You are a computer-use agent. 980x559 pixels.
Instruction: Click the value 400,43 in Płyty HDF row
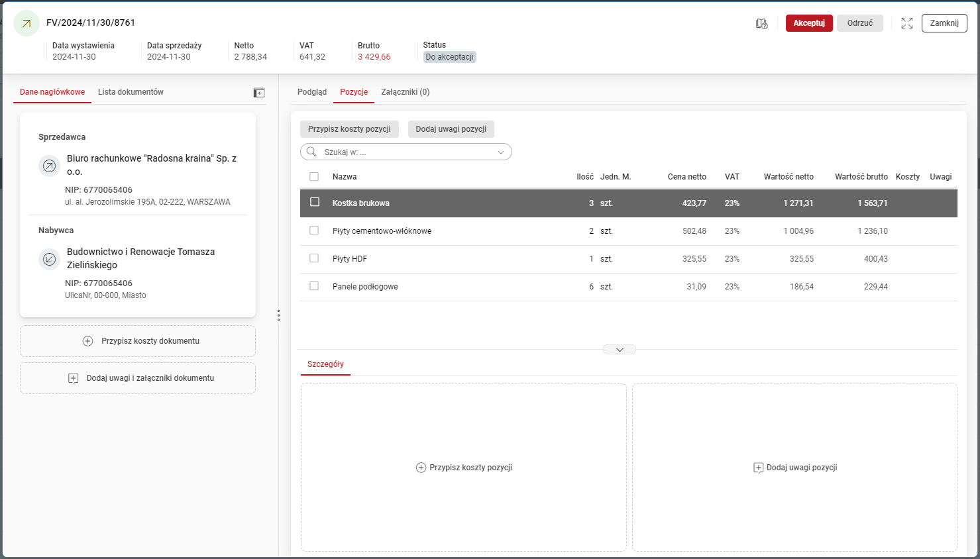coord(876,259)
